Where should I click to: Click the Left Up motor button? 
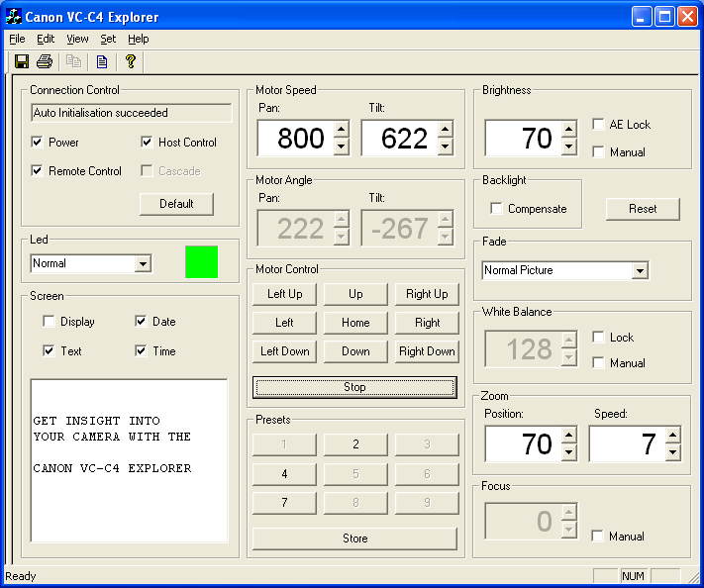coord(284,294)
